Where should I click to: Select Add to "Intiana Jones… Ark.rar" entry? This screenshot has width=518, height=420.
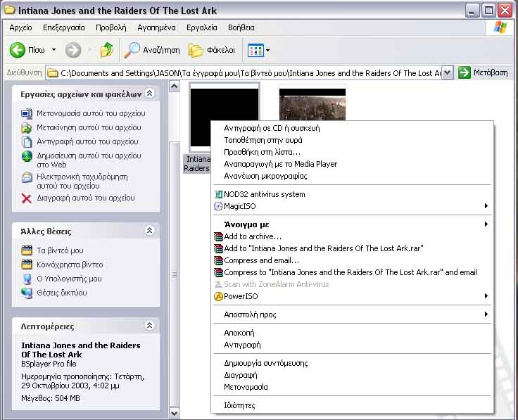352,248
